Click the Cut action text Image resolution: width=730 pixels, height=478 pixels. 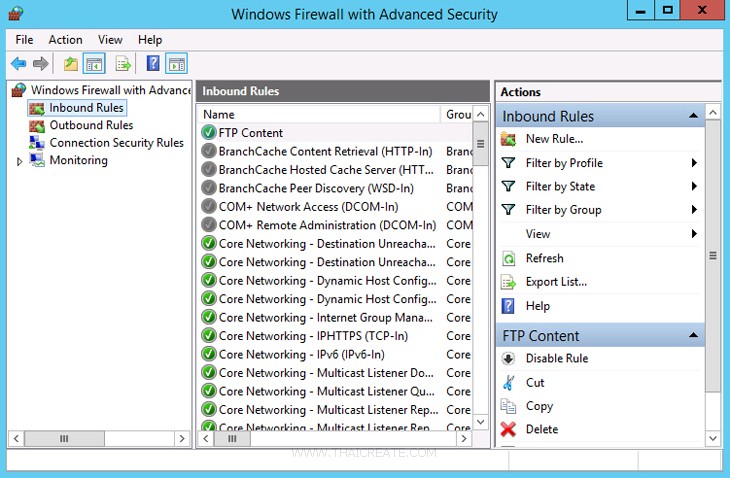(x=535, y=383)
